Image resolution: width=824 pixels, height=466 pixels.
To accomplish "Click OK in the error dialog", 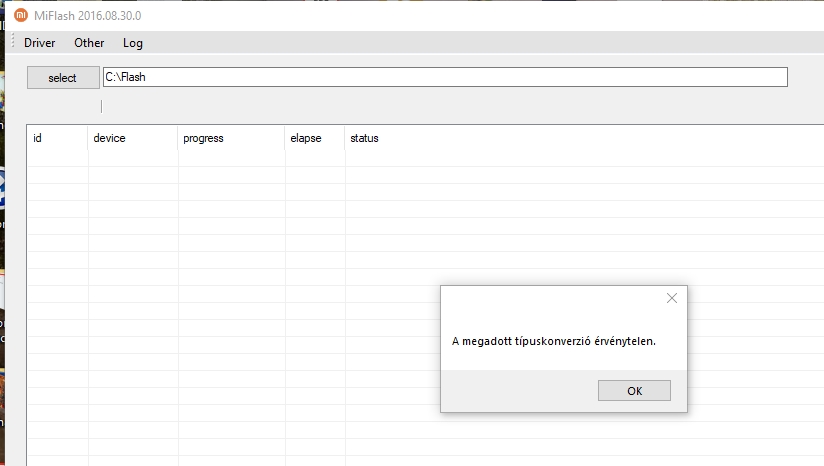I will pyautogui.click(x=634, y=391).
